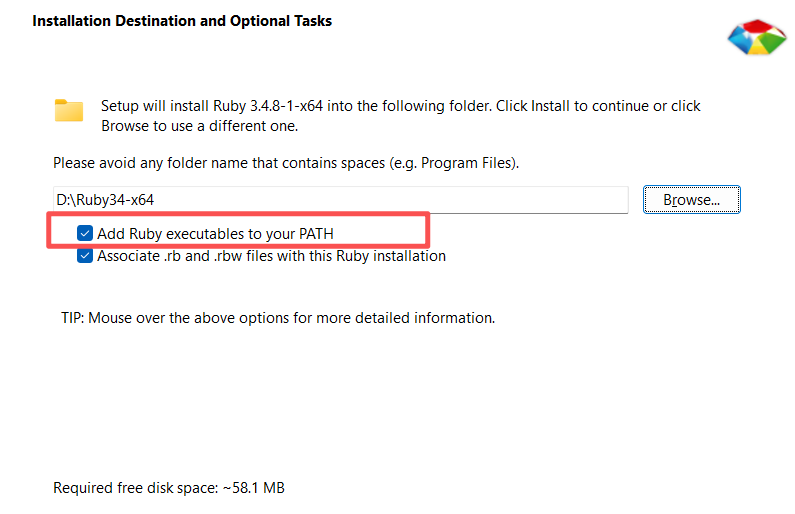Click the Installation Destination and Optional Tasks heading
The image size is (795, 514).
[182, 20]
